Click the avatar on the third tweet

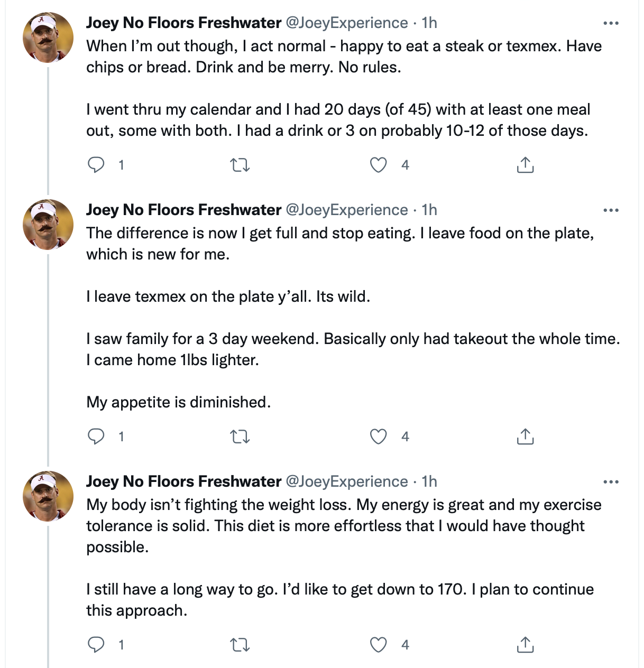point(48,496)
